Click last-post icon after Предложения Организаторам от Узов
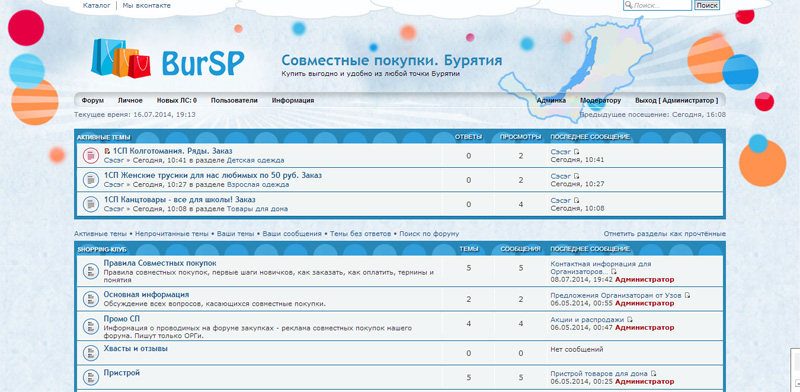This screenshot has height=392, width=800. pyautogui.click(x=687, y=295)
